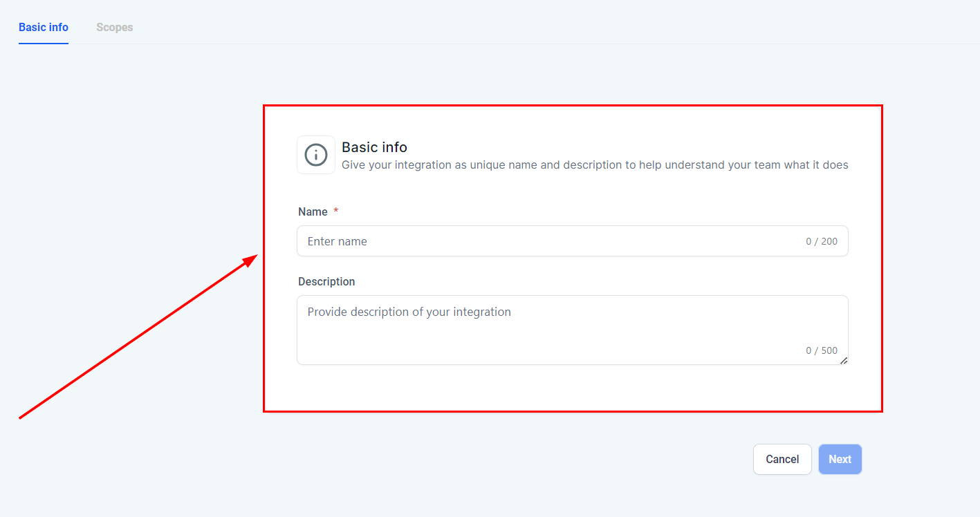980x517 pixels.
Task: Click the Next button
Action: 840,459
